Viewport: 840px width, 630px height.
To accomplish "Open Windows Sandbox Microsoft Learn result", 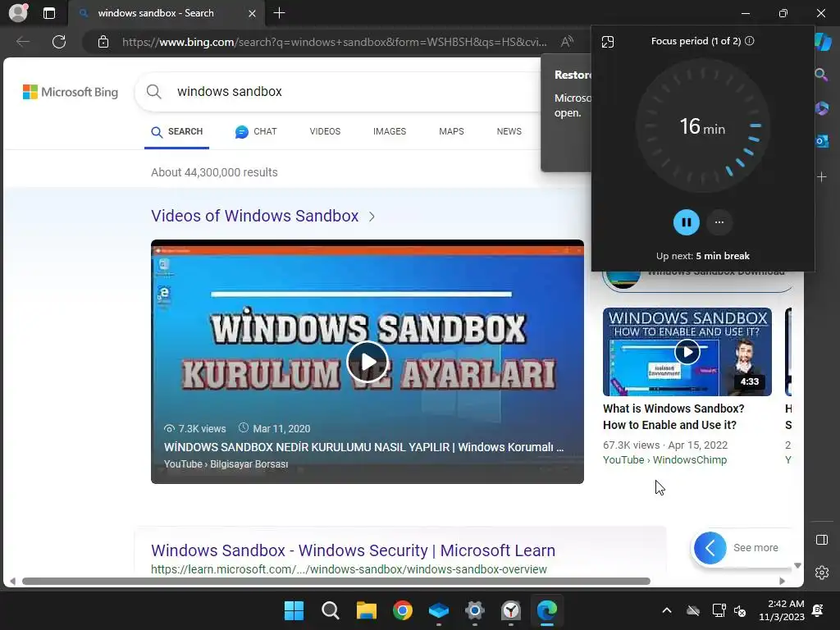I will tap(353, 550).
